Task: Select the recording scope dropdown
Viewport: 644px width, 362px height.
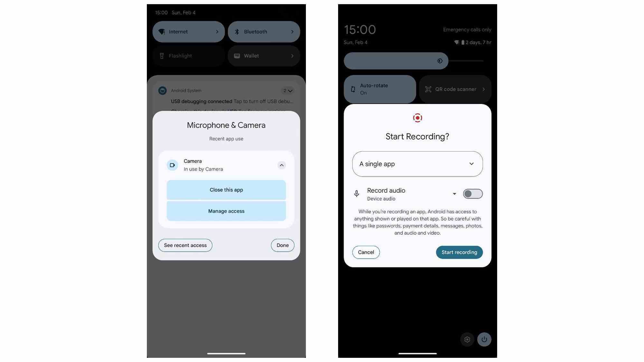Action: coord(417,163)
